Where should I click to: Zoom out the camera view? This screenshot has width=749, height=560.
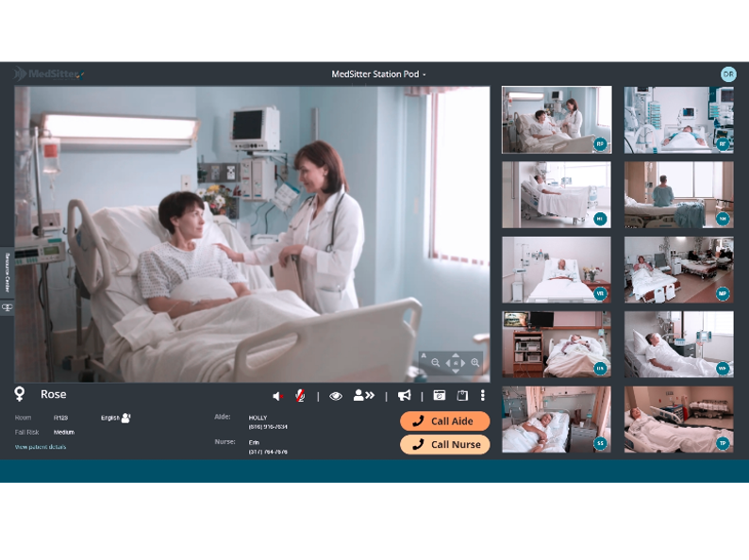coord(436,363)
